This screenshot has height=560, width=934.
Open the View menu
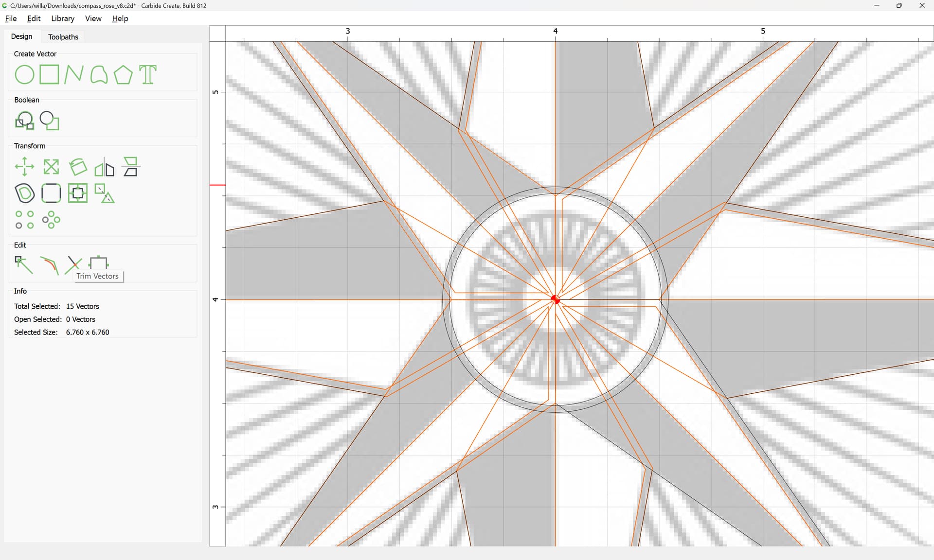pos(93,18)
